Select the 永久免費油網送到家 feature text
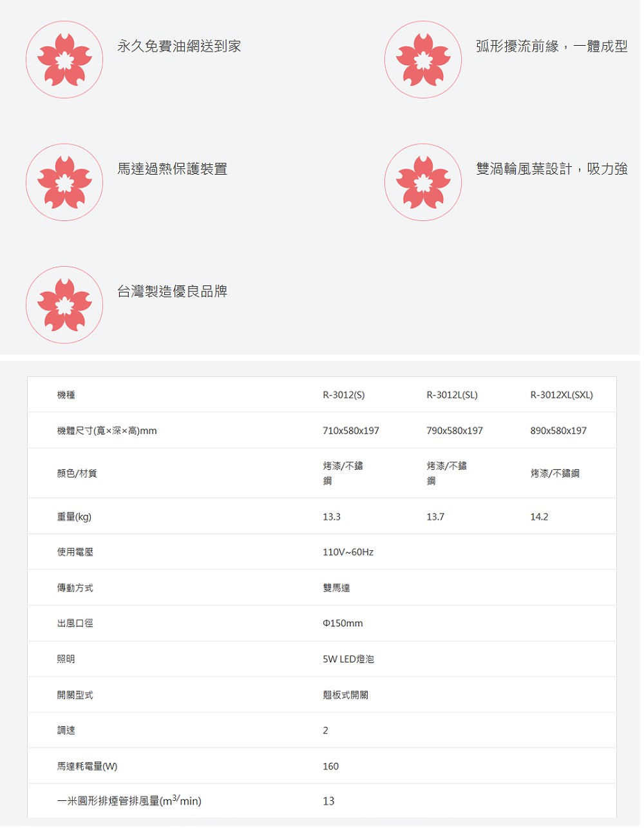 (179, 46)
